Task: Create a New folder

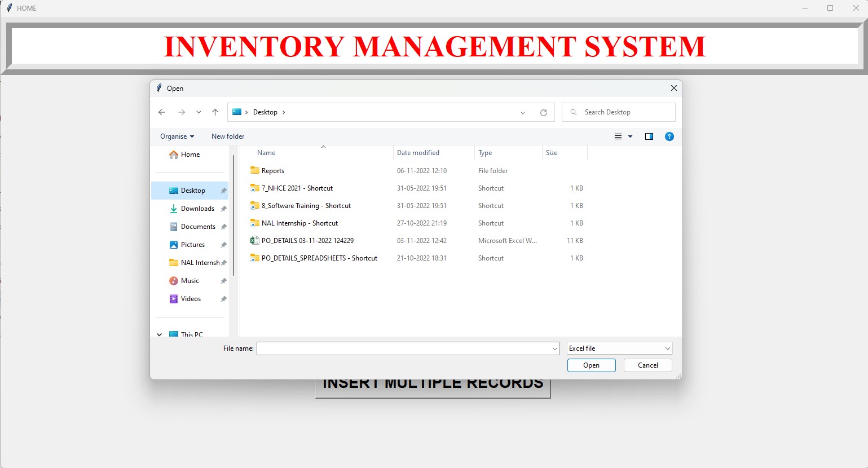Action: point(228,136)
